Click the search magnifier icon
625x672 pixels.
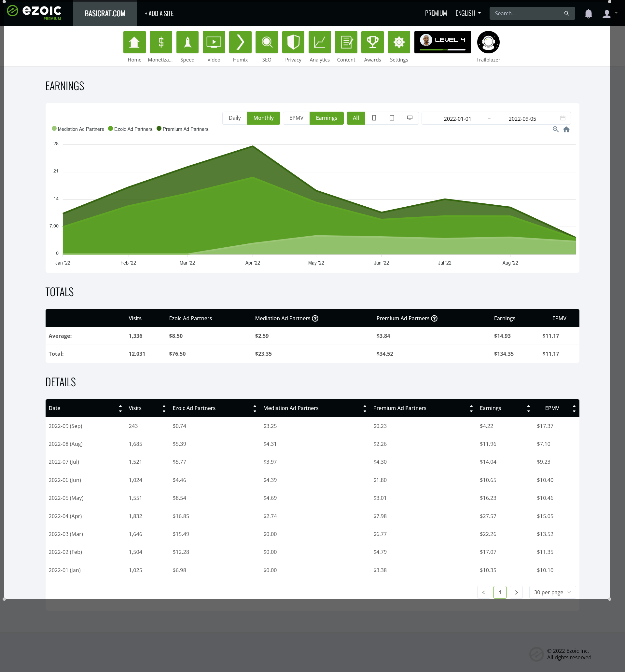coord(566,14)
